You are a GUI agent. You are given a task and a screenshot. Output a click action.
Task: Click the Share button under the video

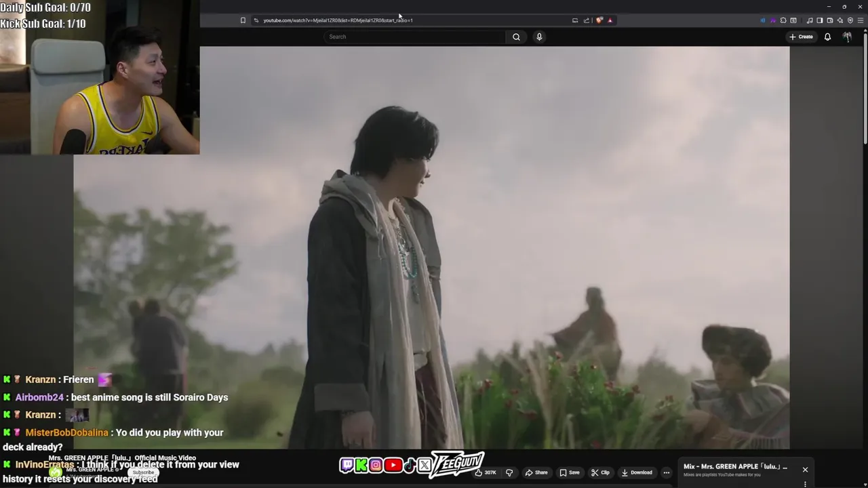536,472
